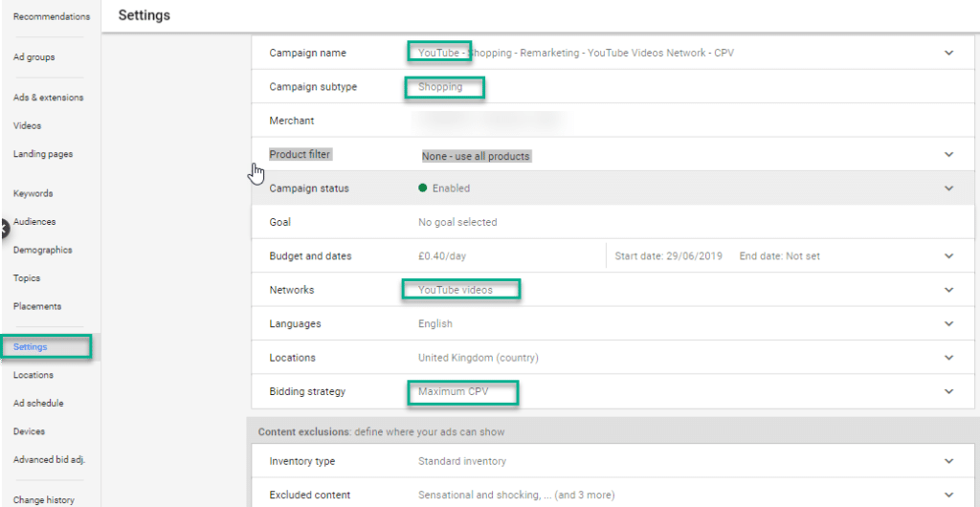Image resolution: width=980 pixels, height=507 pixels.
Task: Click 'No goal selected' value
Action: click(x=457, y=222)
